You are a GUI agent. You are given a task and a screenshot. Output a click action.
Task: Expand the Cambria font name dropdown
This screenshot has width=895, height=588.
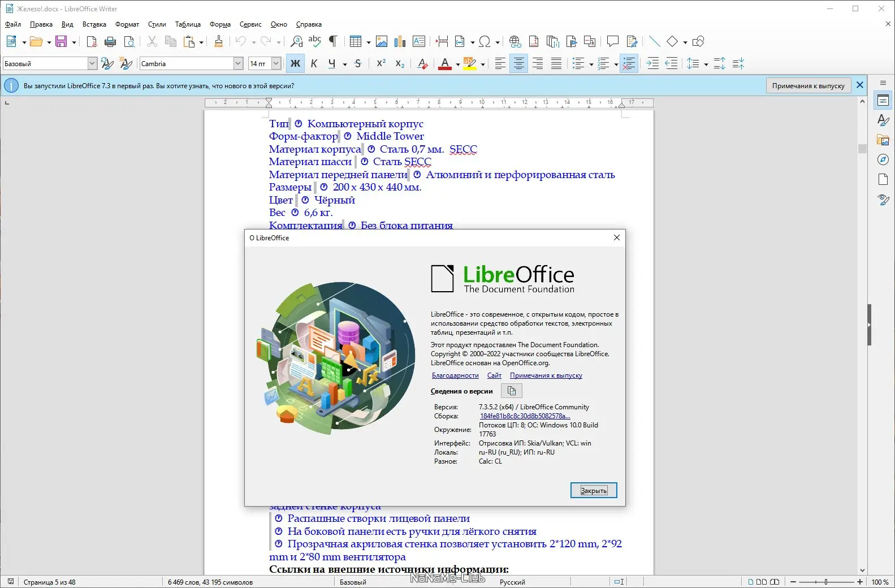tap(239, 64)
